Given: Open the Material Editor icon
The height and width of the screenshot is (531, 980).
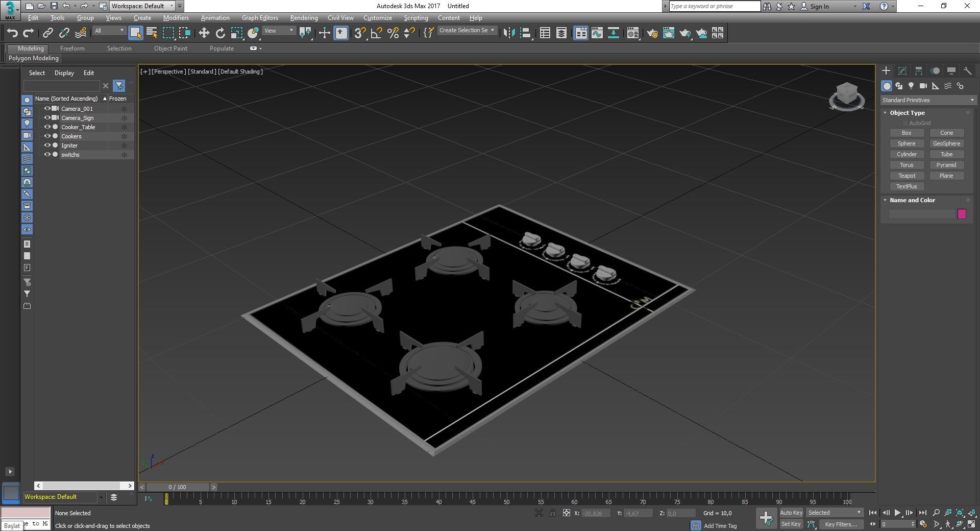Looking at the screenshot, I should [x=633, y=33].
